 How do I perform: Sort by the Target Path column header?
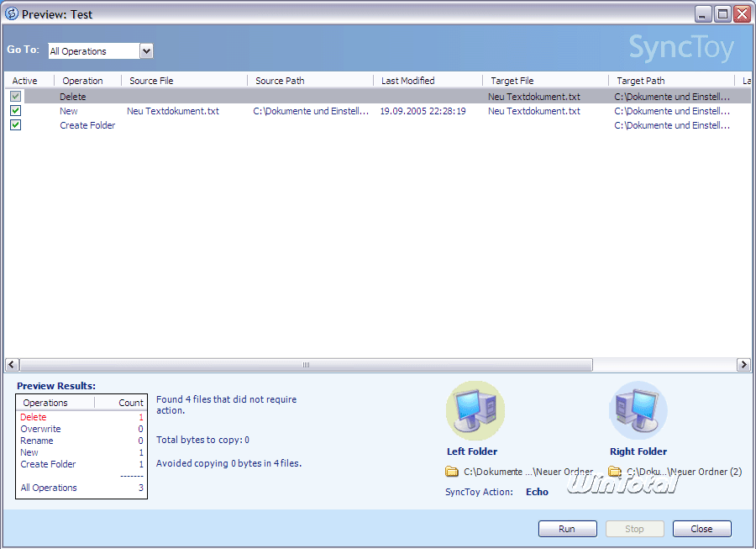pos(671,81)
